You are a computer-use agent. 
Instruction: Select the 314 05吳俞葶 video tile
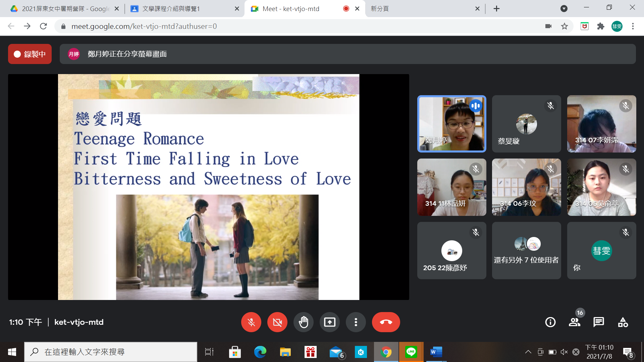tap(601, 187)
